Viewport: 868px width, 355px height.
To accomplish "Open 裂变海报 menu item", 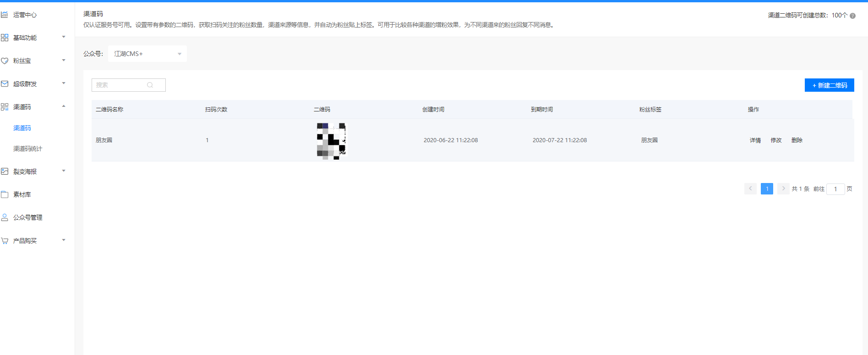I will [25, 172].
